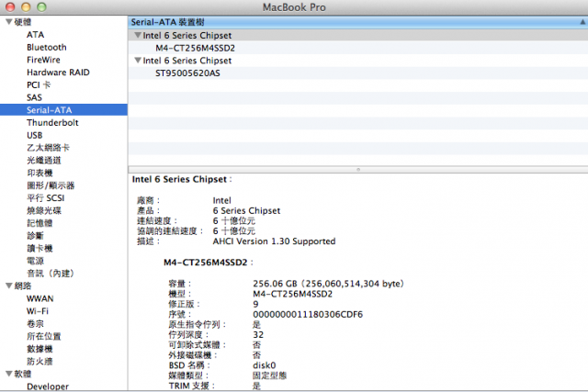The width and height of the screenshot is (588, 392).
Task: Click TRIM 支援 value 是
Action: pyautogui.click(x=256, y=386)
